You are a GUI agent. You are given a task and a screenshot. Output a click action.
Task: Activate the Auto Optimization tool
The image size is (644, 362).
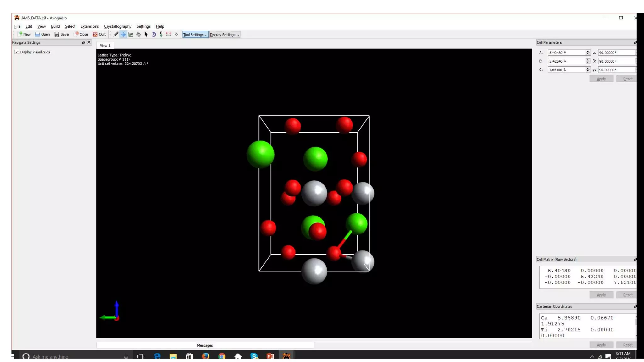161,34
